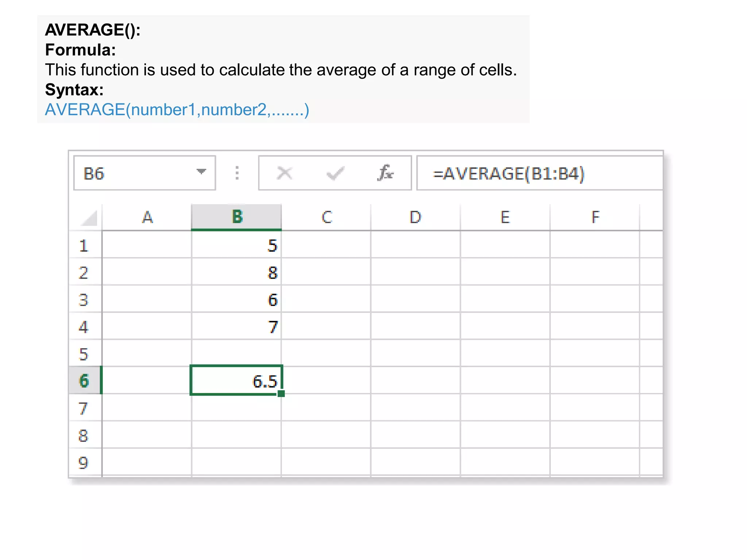Select row 6 header

(85, 381)
